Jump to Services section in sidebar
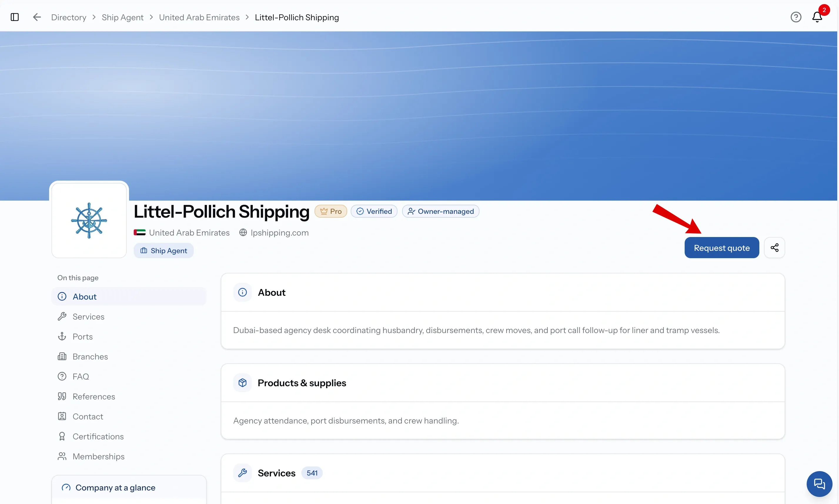The height and width of the screenshot is (504, 839). point(129,317)
